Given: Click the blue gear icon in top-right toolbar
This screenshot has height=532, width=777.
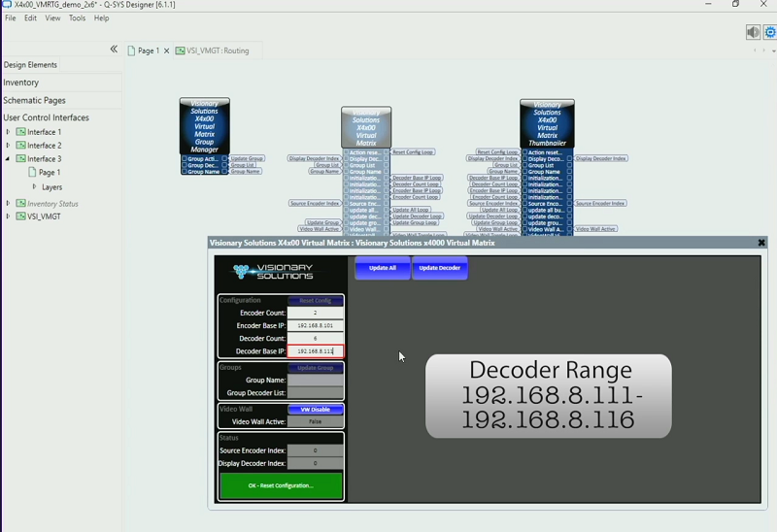Looking at the screenshot, I should tap(770, 32).
